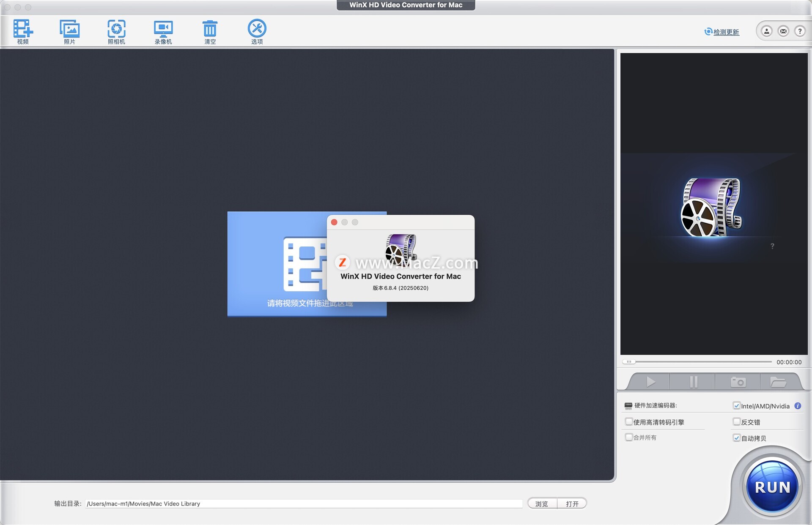Start conversion with the RUN button
This screenshot has height=525, width=812.
click(x=772, y=487)
